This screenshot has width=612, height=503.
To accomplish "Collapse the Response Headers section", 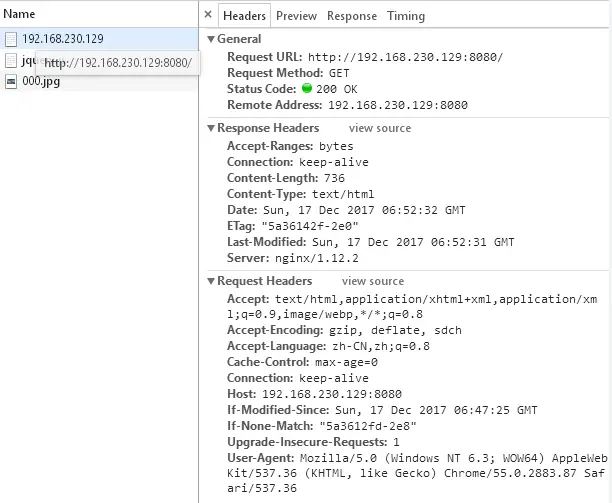I will (x=211, y=128).
